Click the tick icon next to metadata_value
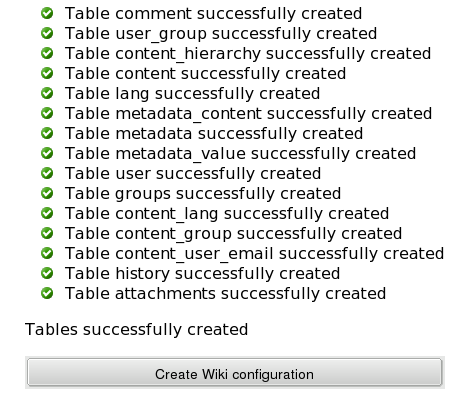Image resolution: width=468 pixels, height=407 pixels. (x=47, y=153)
